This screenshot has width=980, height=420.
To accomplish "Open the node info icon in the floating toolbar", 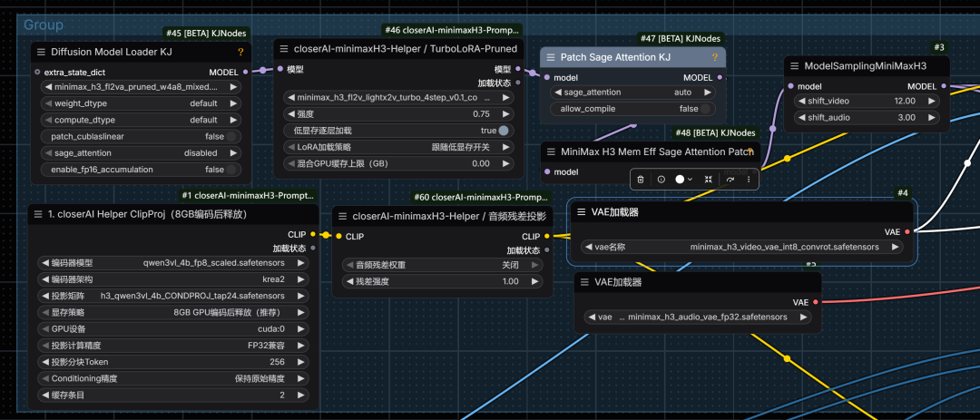I will (x=661, y=180).
